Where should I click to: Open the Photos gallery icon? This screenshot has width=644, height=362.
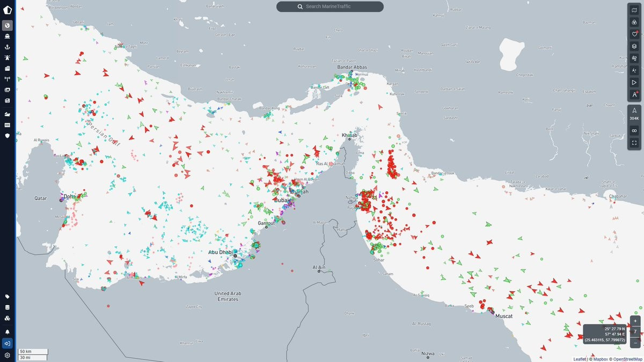(x=8, y=90)
